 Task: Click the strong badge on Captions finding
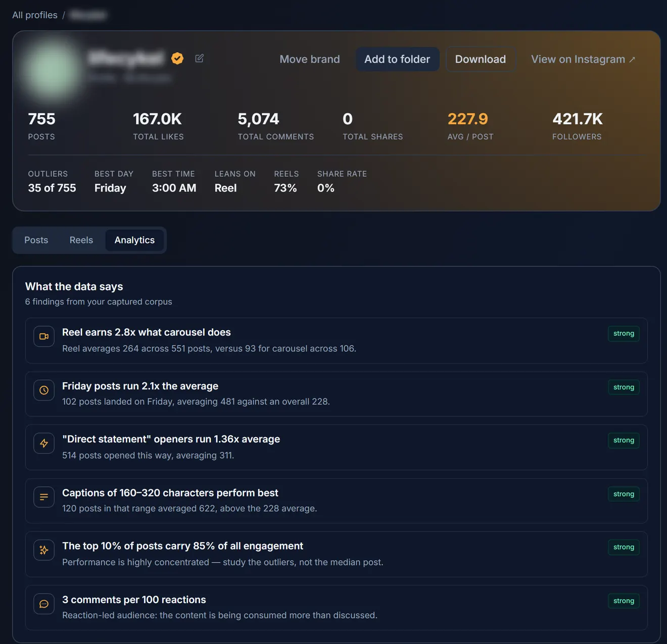pos(624,494)
